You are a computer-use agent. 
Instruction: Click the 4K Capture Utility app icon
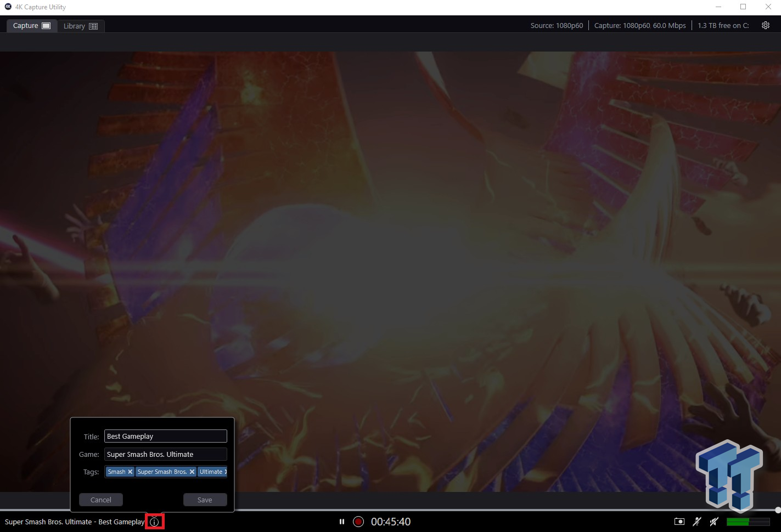tap(8, 7)
